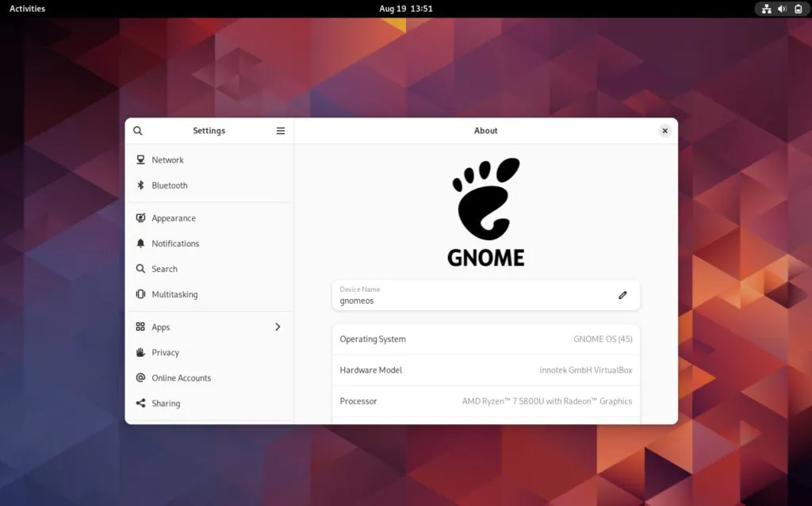This screenshot has height=506, width=812.
Task: Edit device name with pencil icon
Action: point(622,295)
